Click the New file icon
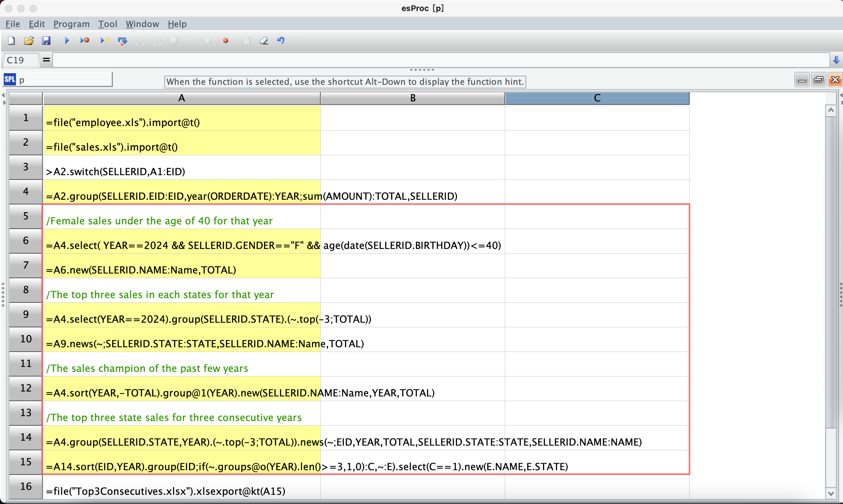 pyautogui.click(x=11, y=41)
